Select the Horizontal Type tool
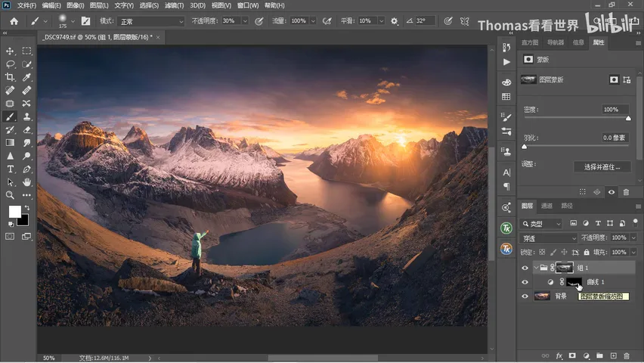This screenshot has height=363, width=644. point(10,169)
